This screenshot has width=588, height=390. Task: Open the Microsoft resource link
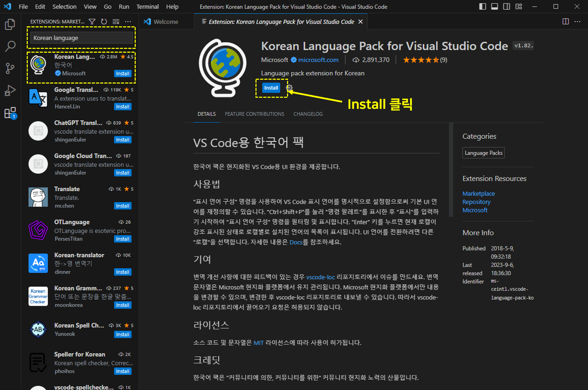(475, 210)
